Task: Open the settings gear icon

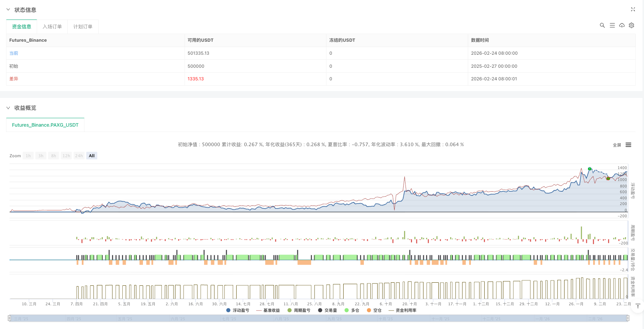Action: tap(631, 25)
